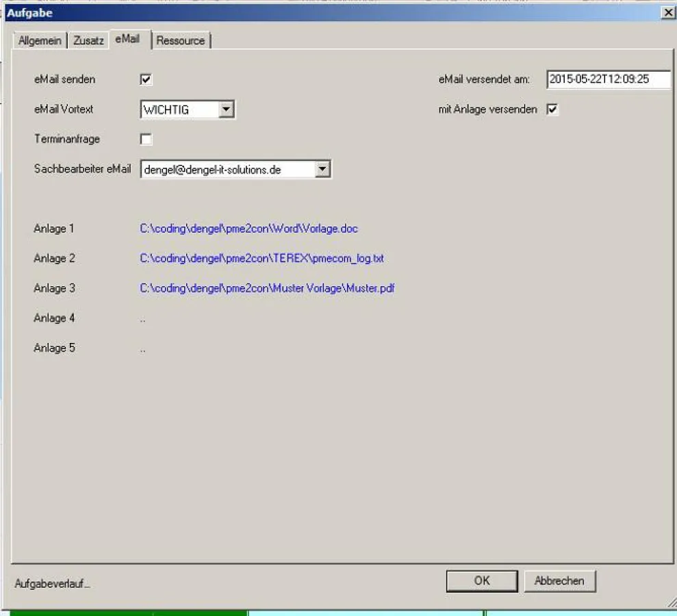Uncheck the eMail senden checkbox
The height and width of the screenshot is (616, 677).
click(x=146, y=79)
